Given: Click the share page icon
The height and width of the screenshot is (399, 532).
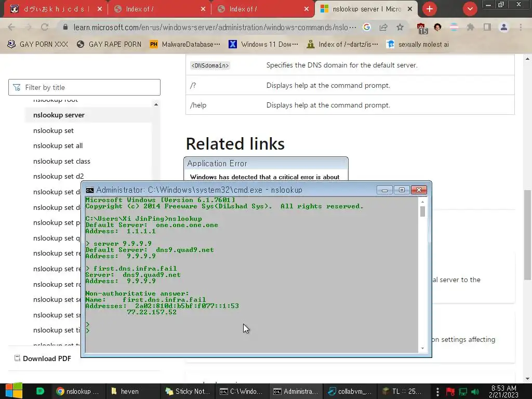Looking at the screenshot, I should [383, 27].
